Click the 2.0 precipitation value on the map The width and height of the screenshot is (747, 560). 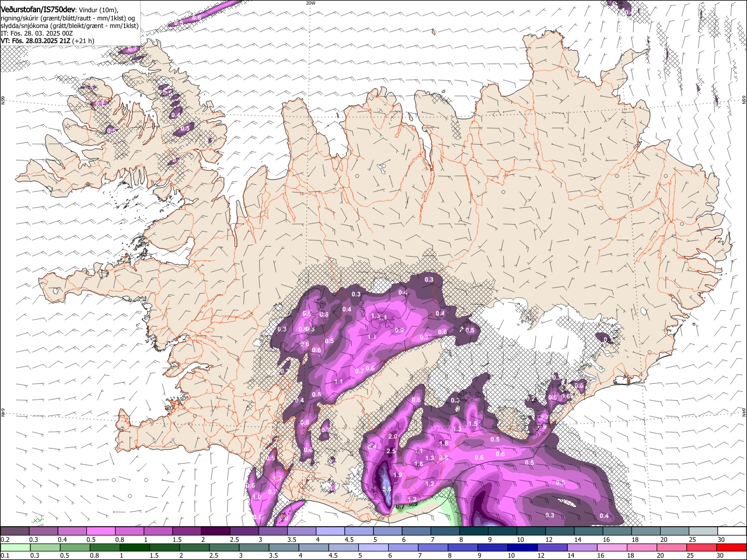pos(392,436)
